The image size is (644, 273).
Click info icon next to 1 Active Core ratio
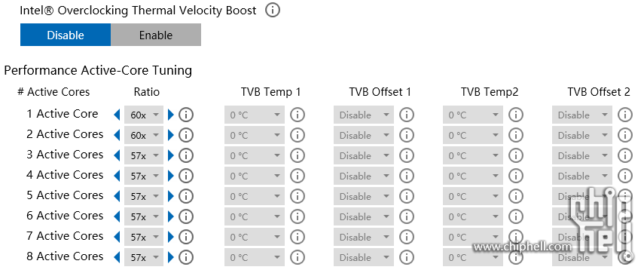pos(186,115)
